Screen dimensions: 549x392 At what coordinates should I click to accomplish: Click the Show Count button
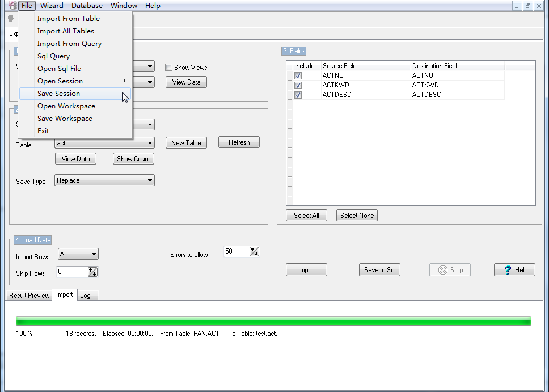[133, 159]
